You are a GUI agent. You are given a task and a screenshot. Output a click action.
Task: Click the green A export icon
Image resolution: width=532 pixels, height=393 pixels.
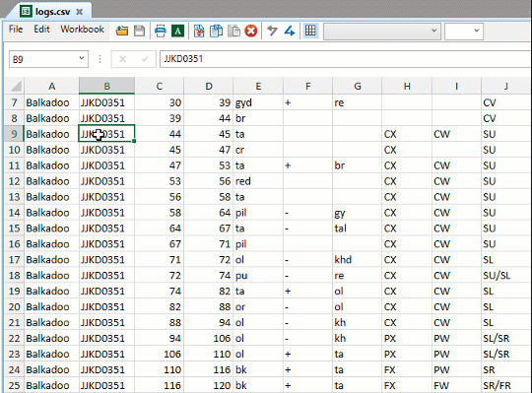tap(177, 31)
